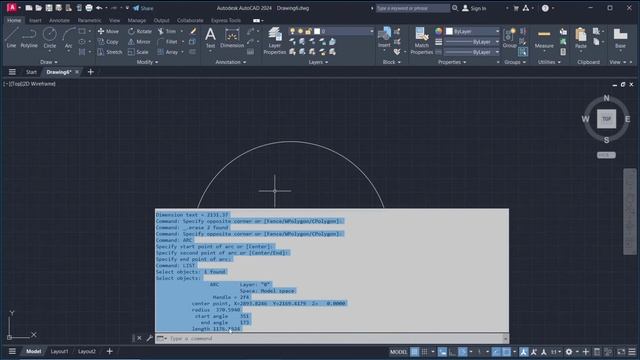Click the Rotate tool
The height and width of the screenshot is (360, 640).
point(140,31)
